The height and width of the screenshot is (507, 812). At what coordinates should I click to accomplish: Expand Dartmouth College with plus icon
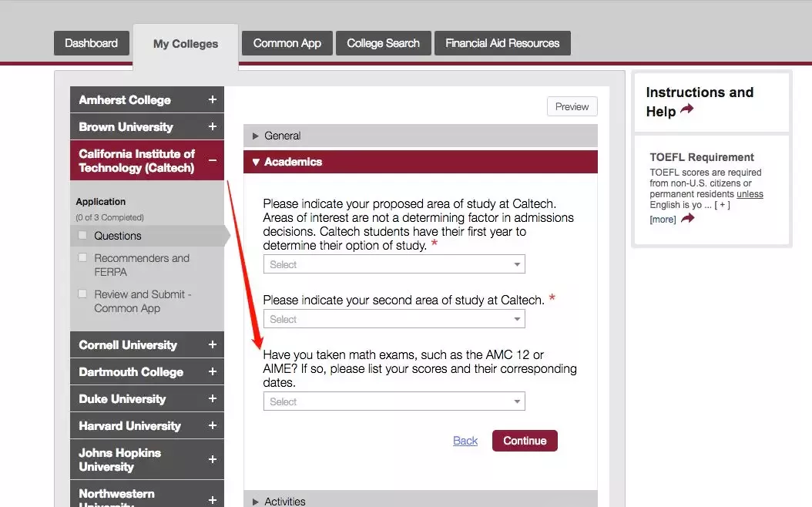tap(212, 372)
